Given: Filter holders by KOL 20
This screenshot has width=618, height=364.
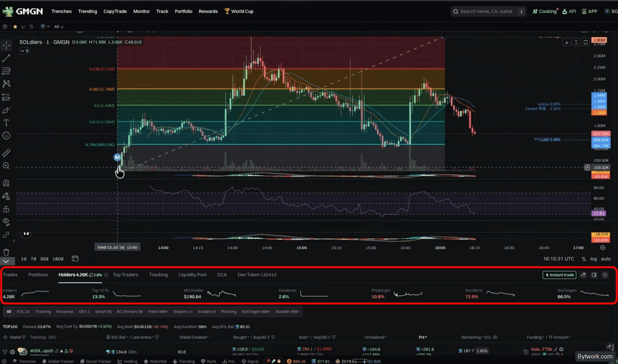Looking at the screenshot, I should click(x=23, y=312).
